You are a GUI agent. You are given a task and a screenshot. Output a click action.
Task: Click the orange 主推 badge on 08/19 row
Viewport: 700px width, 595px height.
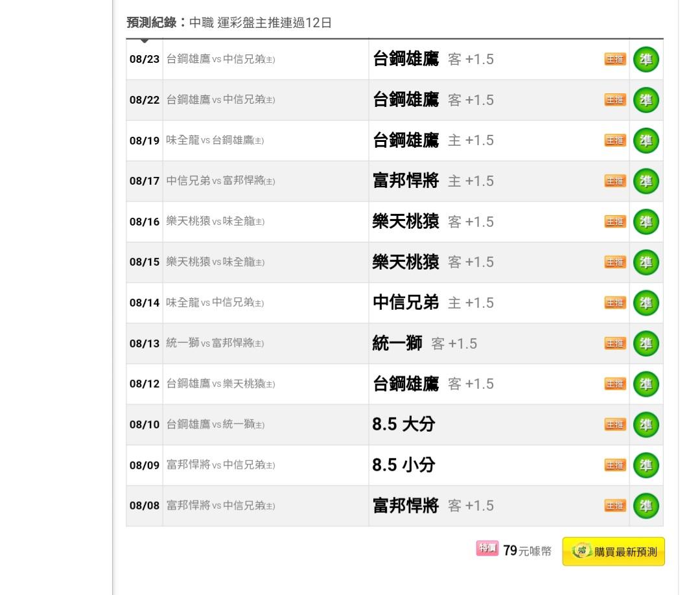pos(615,141)
